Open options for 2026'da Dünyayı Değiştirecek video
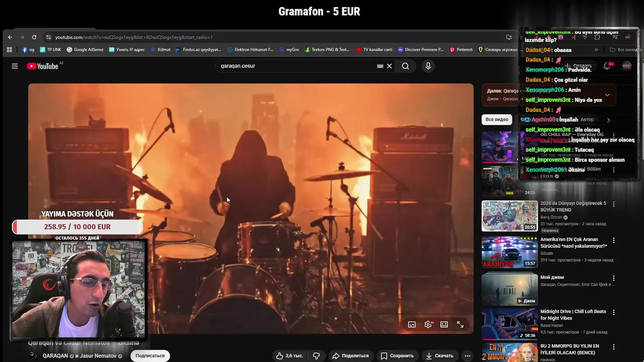Screen dimensions: 644x362 click(x=614, y=204)
